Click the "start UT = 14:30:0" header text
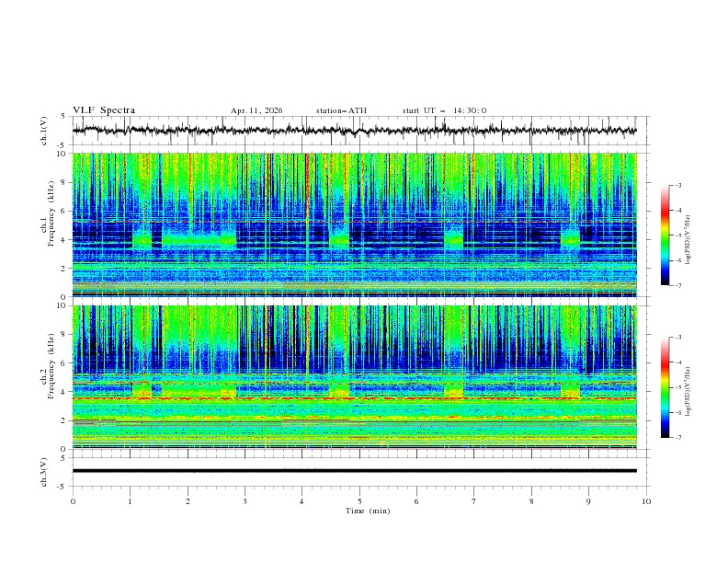This screenshot has width=728, height=563. click(x=444, y=110)
